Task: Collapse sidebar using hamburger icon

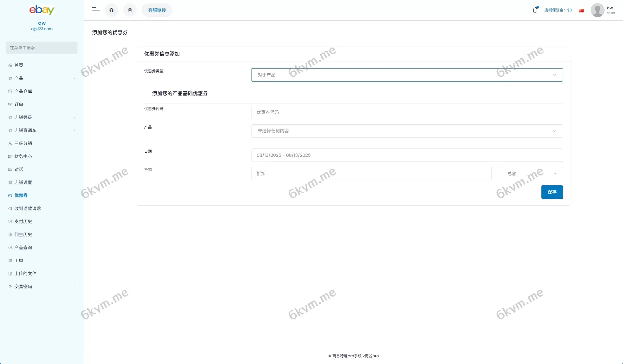Action: point(95,10)
